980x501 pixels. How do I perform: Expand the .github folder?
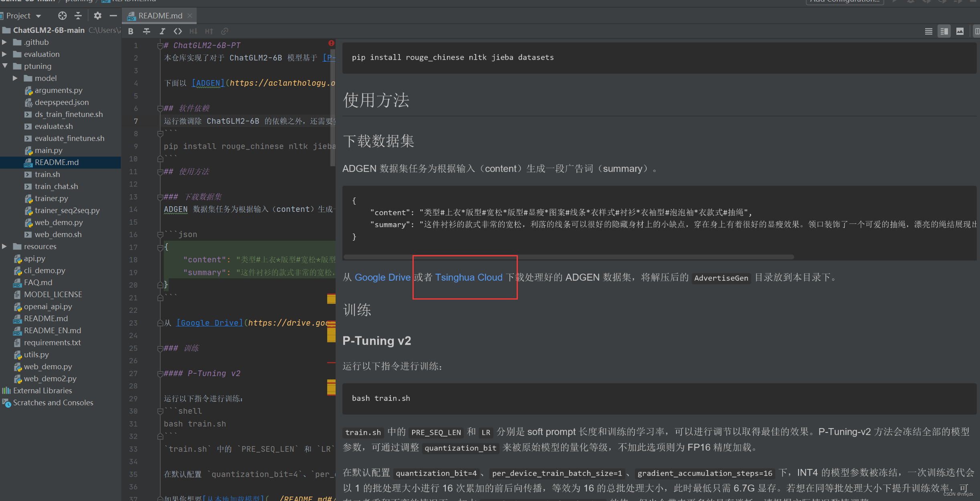(4, 42)
